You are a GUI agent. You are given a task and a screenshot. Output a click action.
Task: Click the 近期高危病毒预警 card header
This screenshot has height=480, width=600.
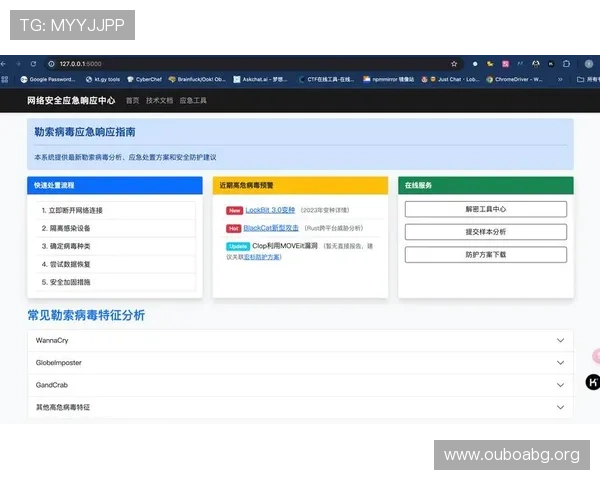tap(300, 185)
